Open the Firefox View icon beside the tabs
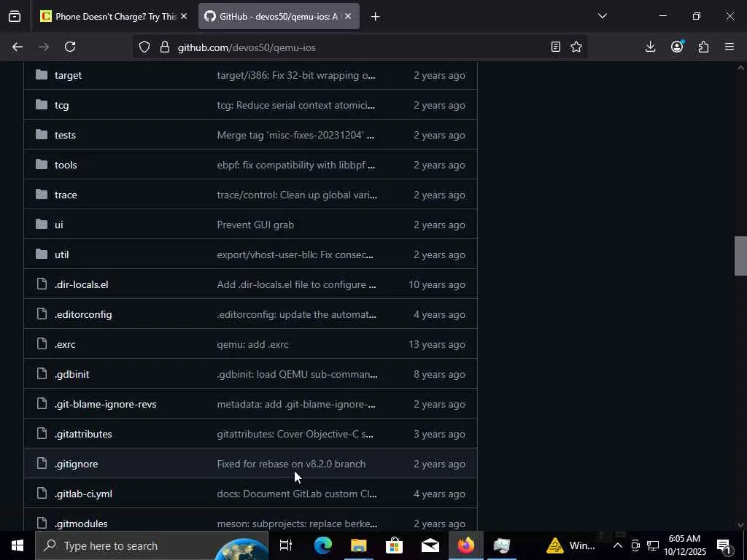 coord(15,17)
